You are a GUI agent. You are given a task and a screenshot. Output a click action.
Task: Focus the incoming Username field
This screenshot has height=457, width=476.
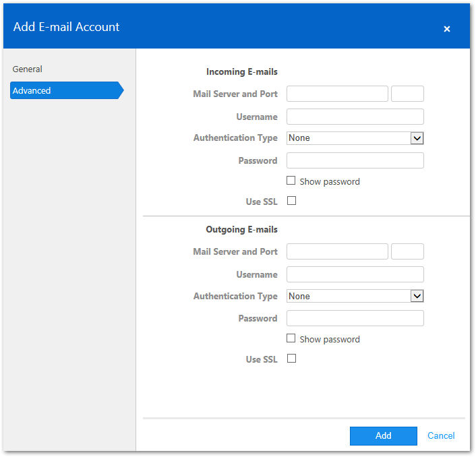[x=355, y=117]
